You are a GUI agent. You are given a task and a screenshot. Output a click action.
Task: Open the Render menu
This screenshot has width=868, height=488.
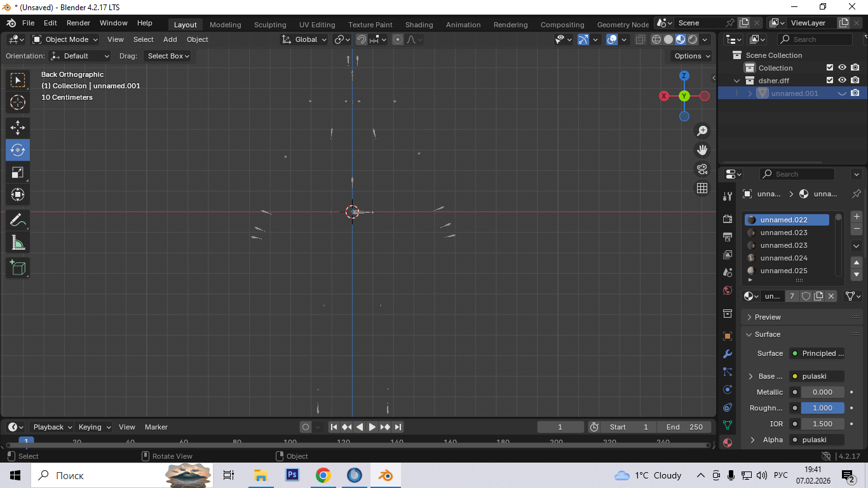click(78, 23)
